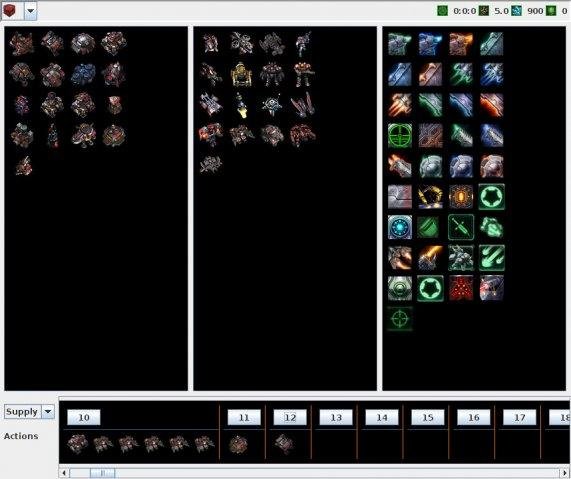Select the tall narrow tower icon in fourth buildings row

[x=53, y=136]
